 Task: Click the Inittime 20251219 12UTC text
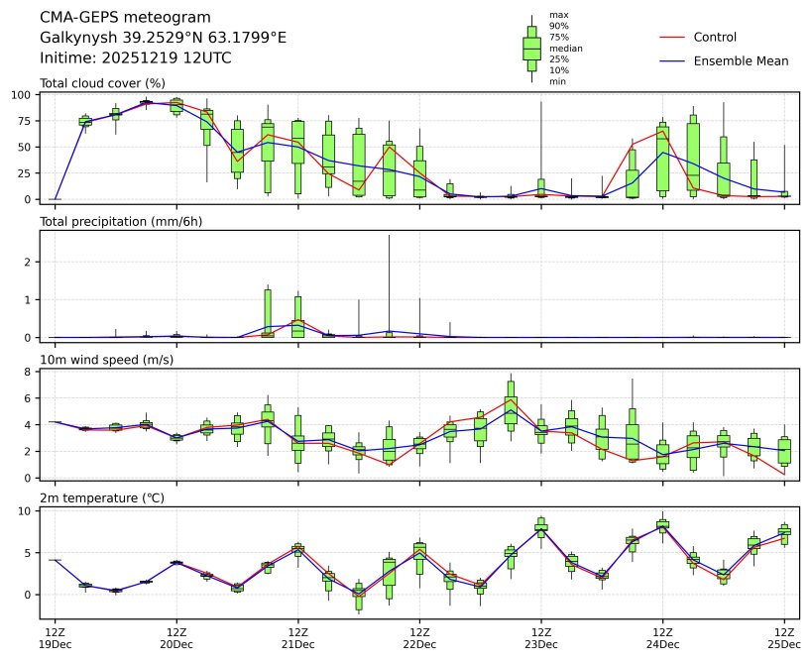click(136, 58)
